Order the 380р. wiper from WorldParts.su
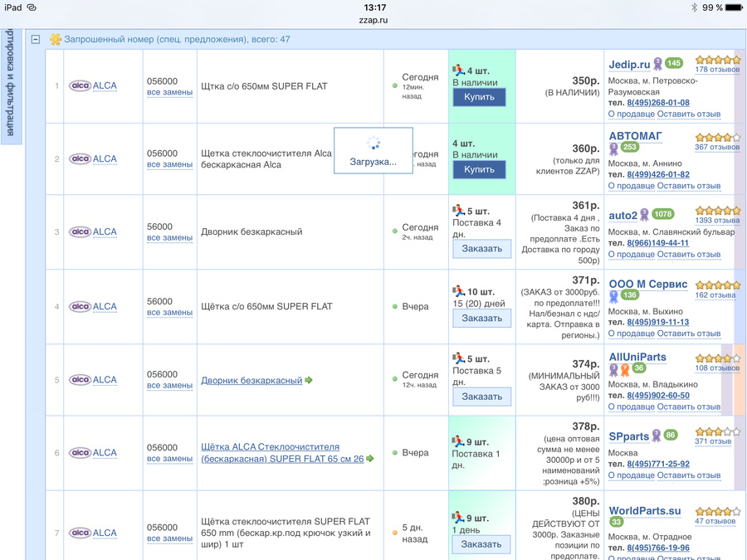 click(481, 544)
